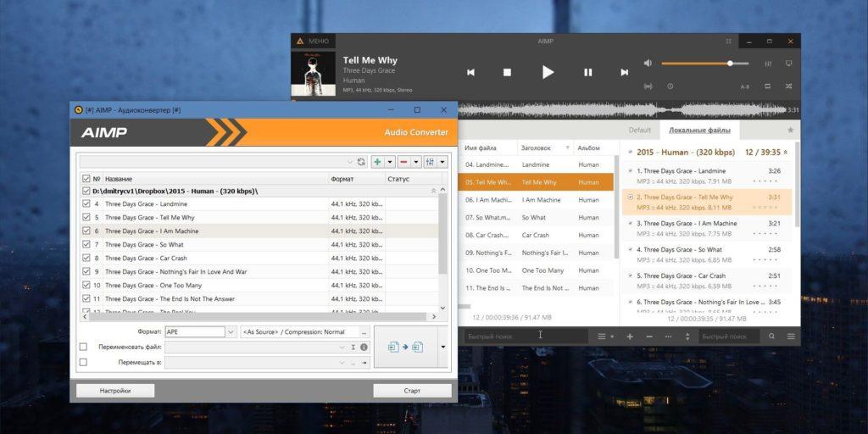868x434 pixels.
Task: Click the Старт button
Action: point(412,391)
